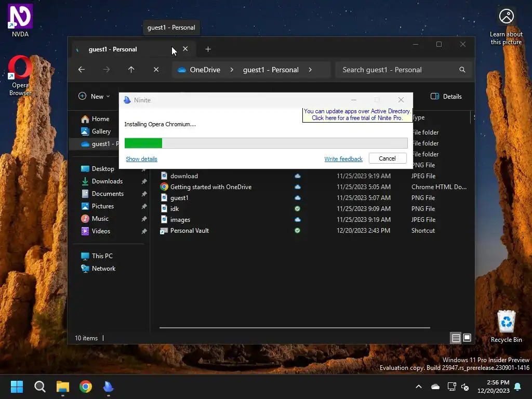This screenshot has width=532, height=399.
Task: Open the NVDA desktop shortcut
Action: [20, 20]
